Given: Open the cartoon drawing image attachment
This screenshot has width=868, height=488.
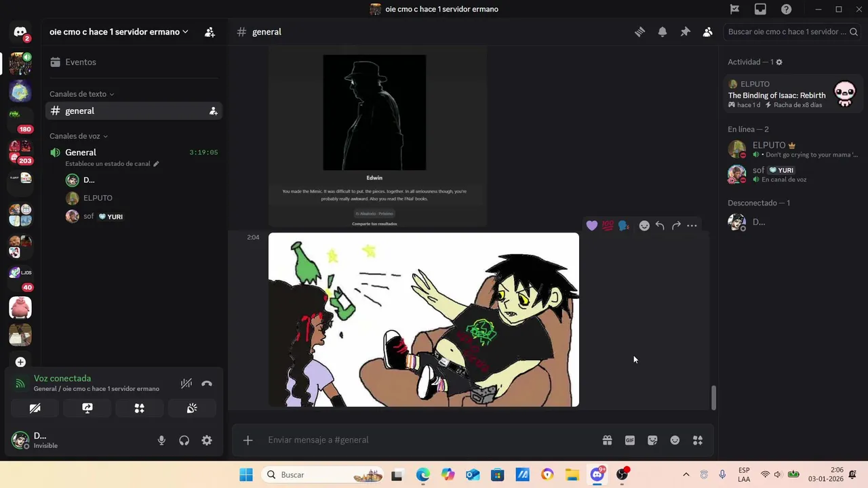Looking at the screenshot, I should 424,320.
